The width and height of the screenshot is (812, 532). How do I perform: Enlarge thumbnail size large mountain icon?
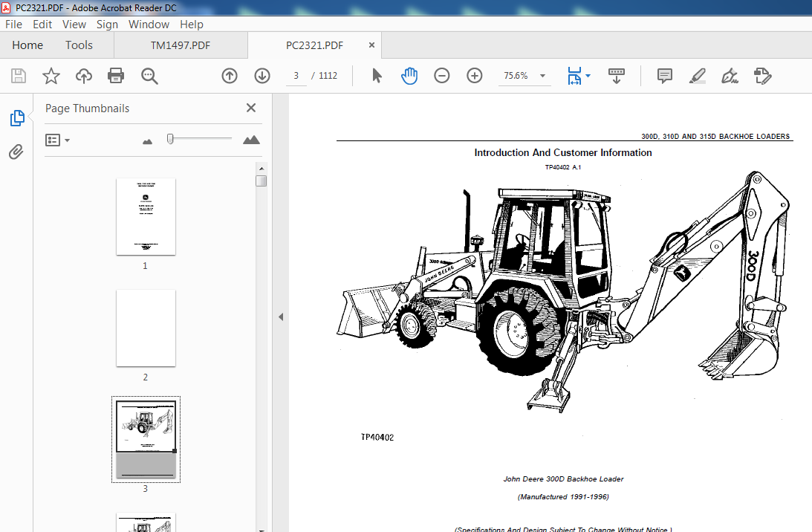click(x=251, y=140)
